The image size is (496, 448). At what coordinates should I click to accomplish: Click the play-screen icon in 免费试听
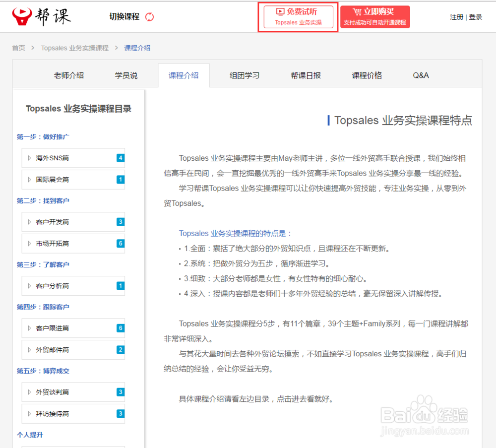tap(280, 12)
